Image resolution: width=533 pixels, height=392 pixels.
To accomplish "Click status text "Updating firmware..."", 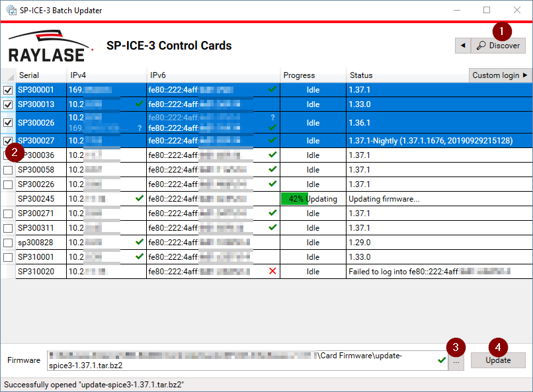I will tap(384, 199).
